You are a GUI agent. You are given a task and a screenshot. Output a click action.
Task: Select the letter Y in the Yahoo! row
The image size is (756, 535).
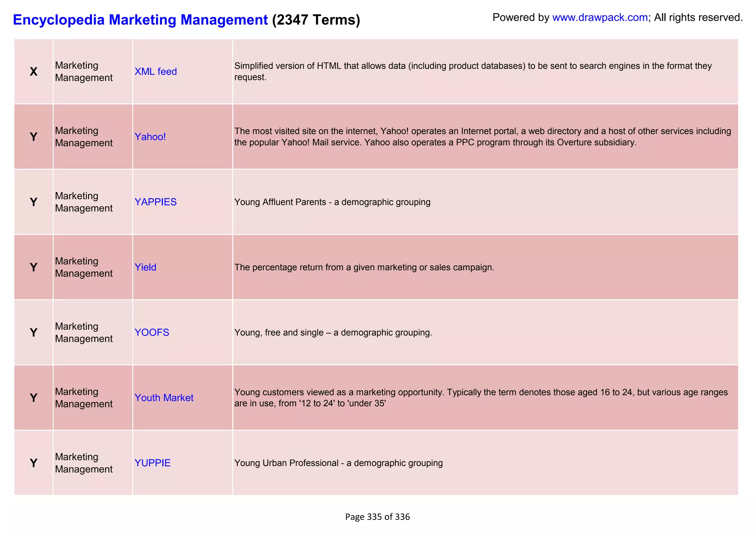click(x=34, y=137)
